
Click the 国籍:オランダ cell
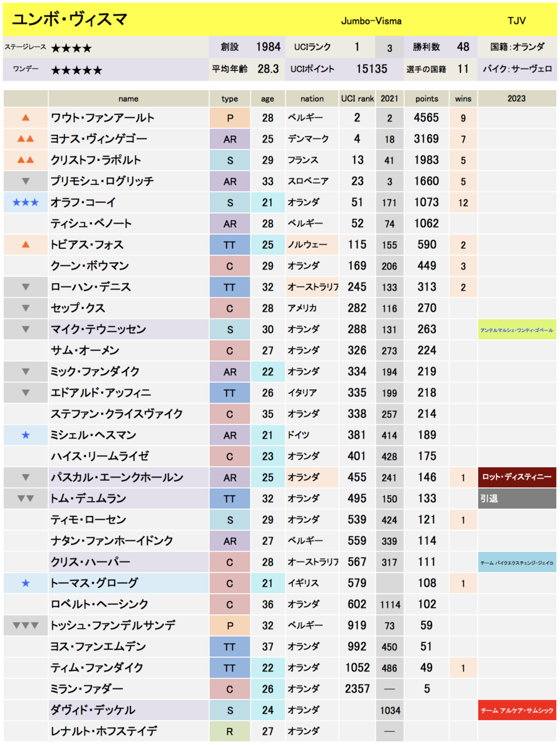click(x=517, y=47)
